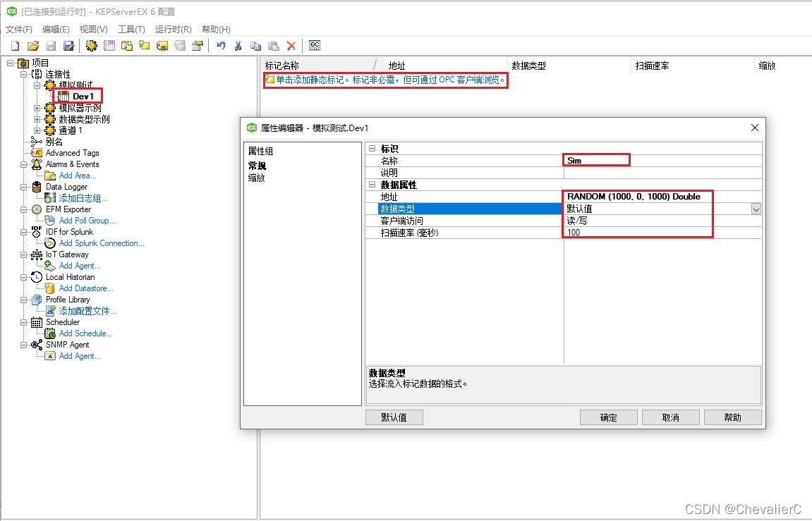The width and height of the screenshot is (812, 521).
Task: Click the 添加日志组... link
Action: (x=83, y=198)
